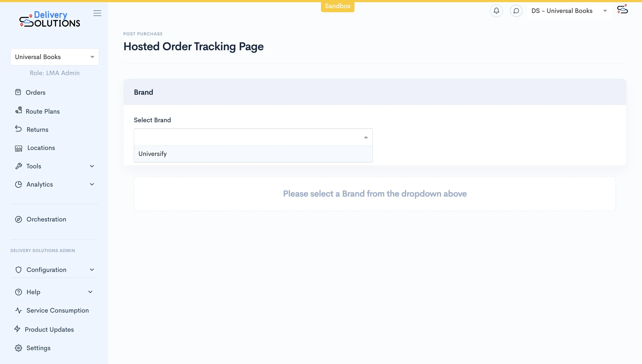
Task: Click the 'Hosted Order Tracking Page' heading
Action: click(193, 46)
